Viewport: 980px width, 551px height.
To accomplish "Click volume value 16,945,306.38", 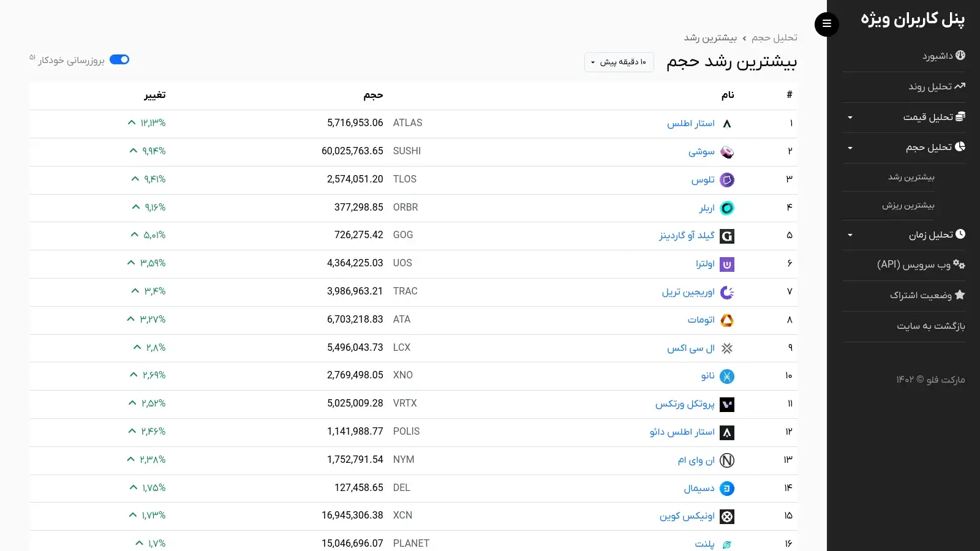I will pos(352,515).
